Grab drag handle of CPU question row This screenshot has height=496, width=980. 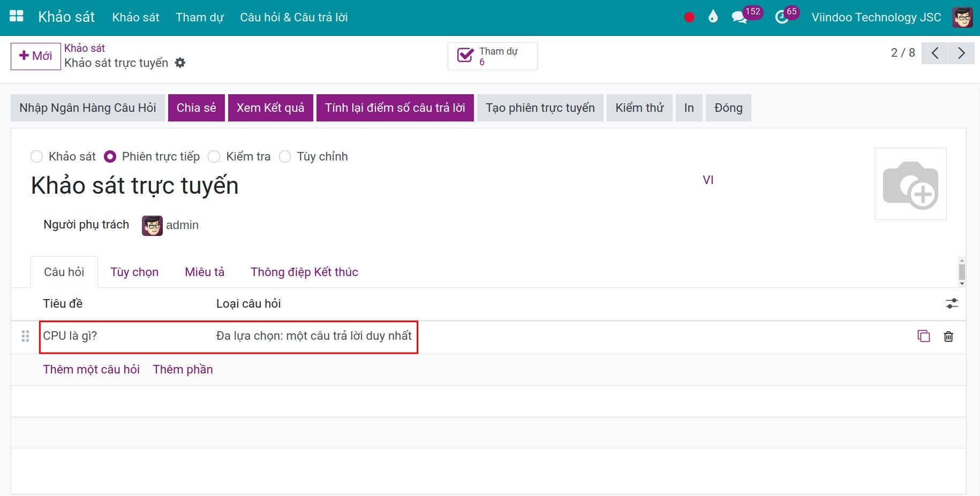point(25,336)
